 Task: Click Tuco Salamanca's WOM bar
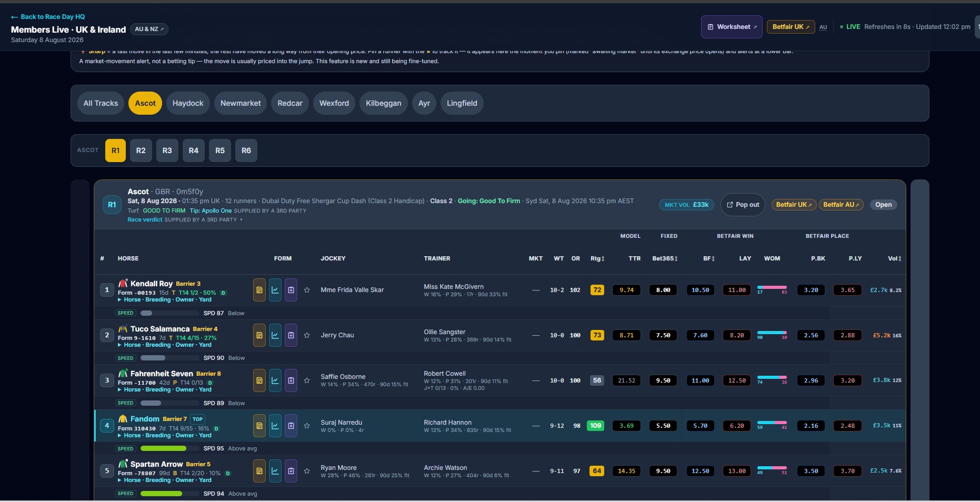(x=772, y=333)
